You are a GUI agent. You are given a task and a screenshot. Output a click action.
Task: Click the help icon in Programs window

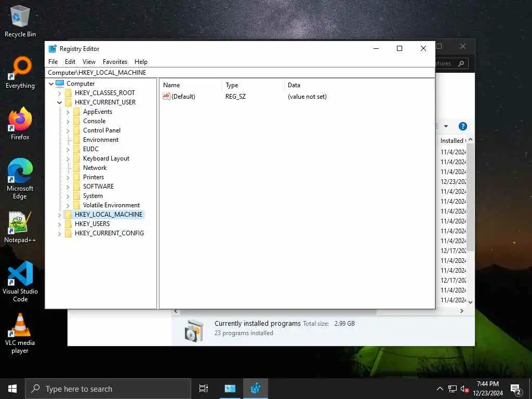pyautogui.click(x=463, y=126)
